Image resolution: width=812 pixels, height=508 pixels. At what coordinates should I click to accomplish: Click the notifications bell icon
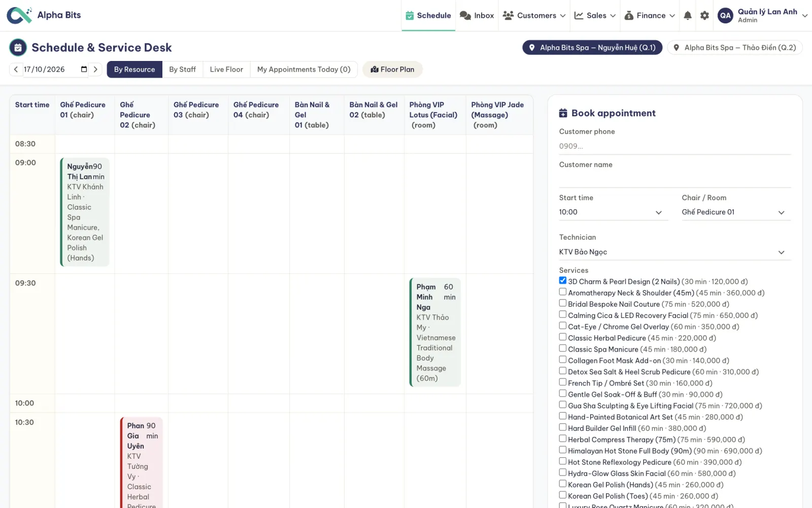688,16
